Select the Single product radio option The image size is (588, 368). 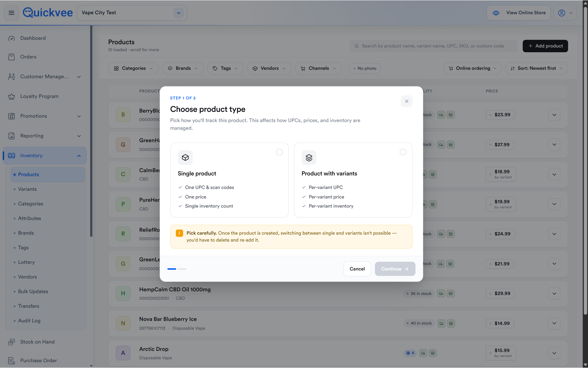click(279, 152)
